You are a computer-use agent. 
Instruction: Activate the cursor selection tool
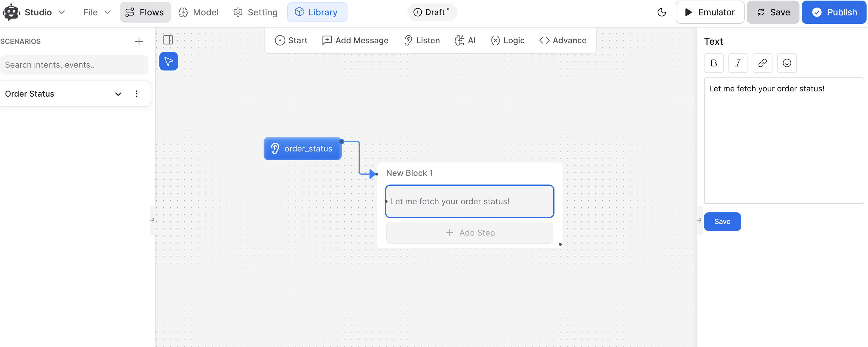168,61
